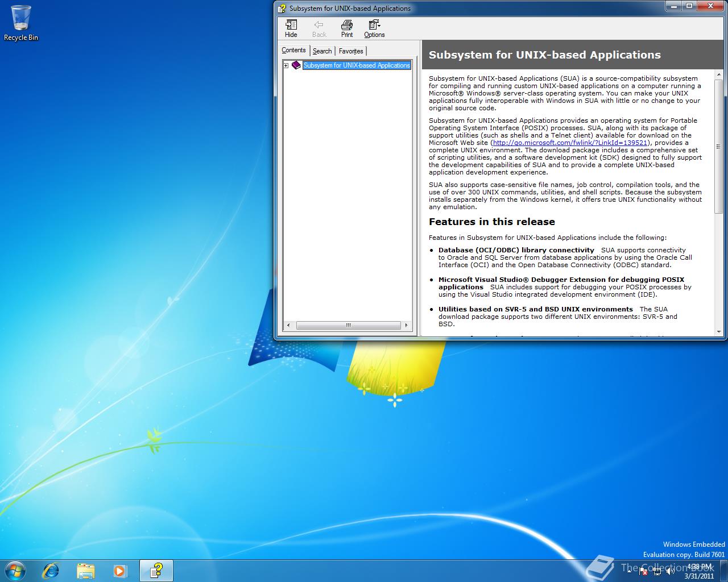728x582 pixels.
Task: Select the Recycle Bin desktop icon
Action: (21, 23)
